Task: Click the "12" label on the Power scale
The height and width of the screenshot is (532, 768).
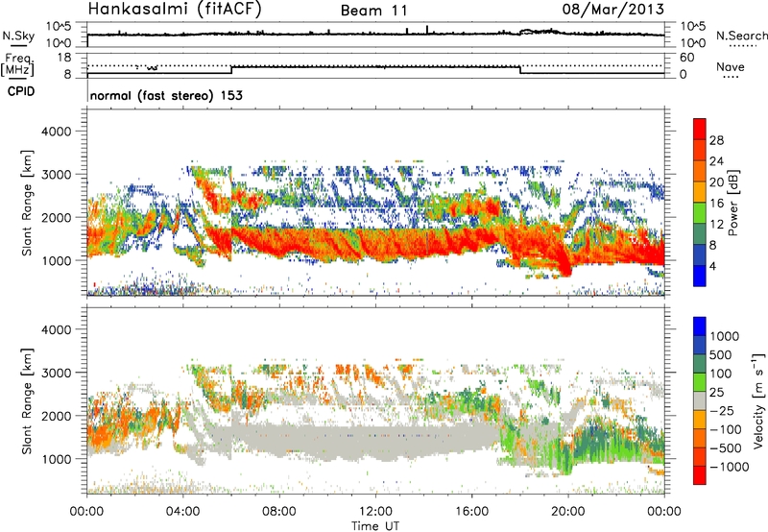Action: click(x=716, y=225)
